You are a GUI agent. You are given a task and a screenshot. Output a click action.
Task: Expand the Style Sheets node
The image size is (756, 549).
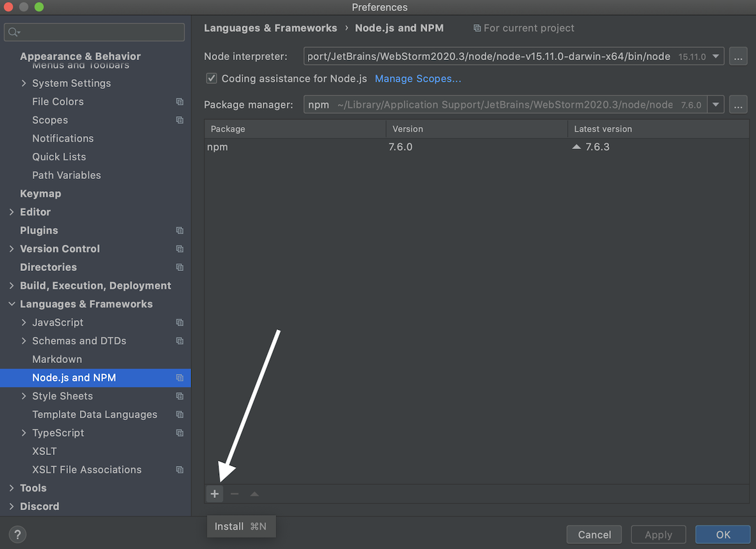tap(24, 396)
